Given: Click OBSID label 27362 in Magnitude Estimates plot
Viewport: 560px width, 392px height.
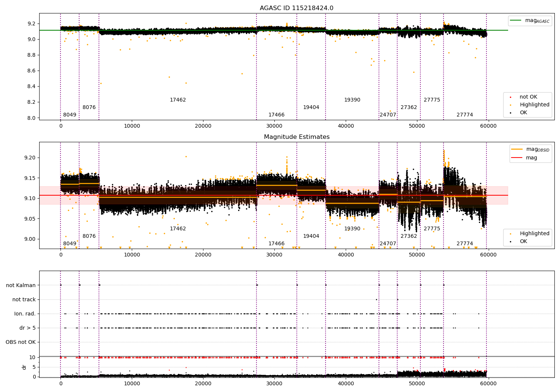Looking at the screenshot, I should pyautogui.click(x=409, y=236).
